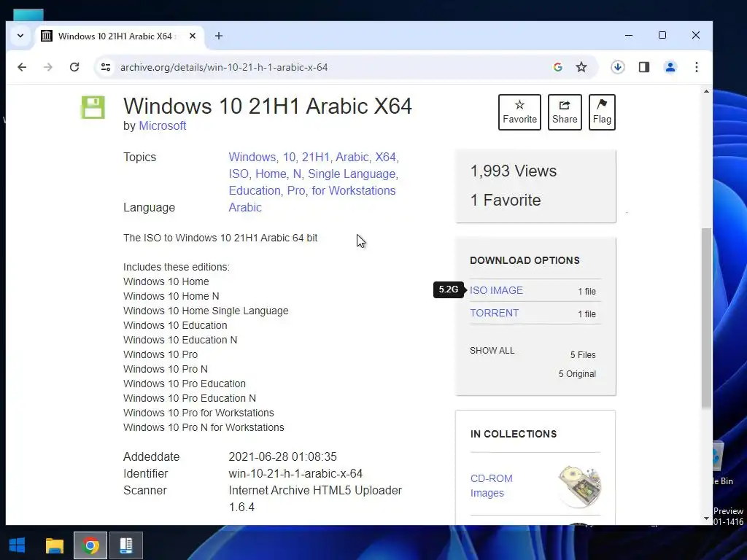Click the scrollbar down arrow

coord(706,518)
